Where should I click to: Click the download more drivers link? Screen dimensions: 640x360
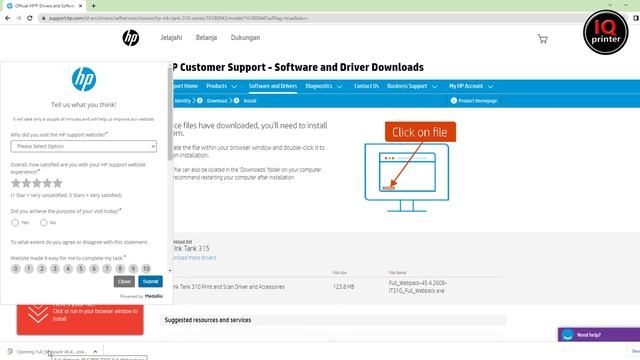tap(194, 258)
